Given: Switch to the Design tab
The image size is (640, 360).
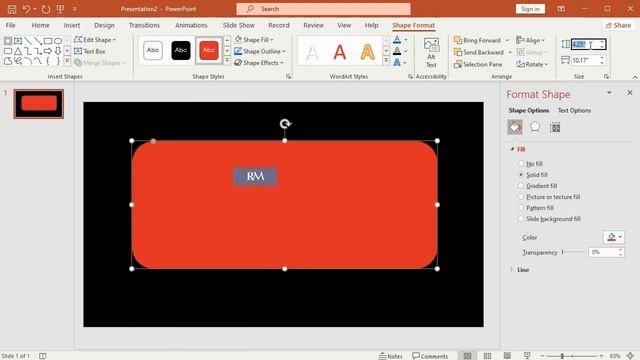Looking at the screenshot, I should pyautogui.click(x=104, y=25).
